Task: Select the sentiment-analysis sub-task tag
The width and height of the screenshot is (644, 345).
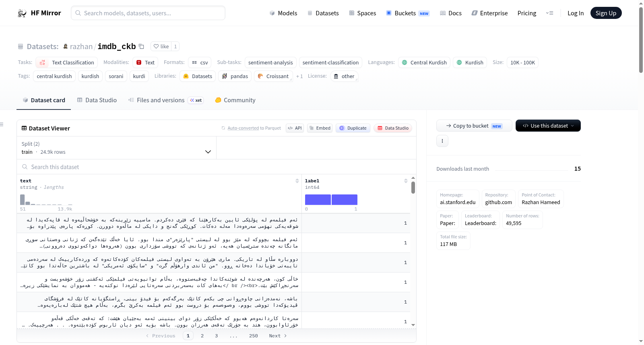Action: 270,62
